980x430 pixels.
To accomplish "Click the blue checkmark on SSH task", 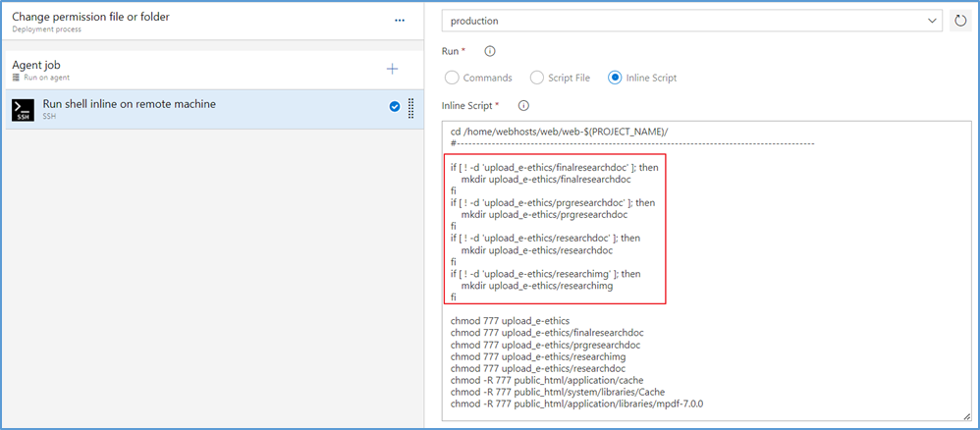I will (x=395, y=107).
